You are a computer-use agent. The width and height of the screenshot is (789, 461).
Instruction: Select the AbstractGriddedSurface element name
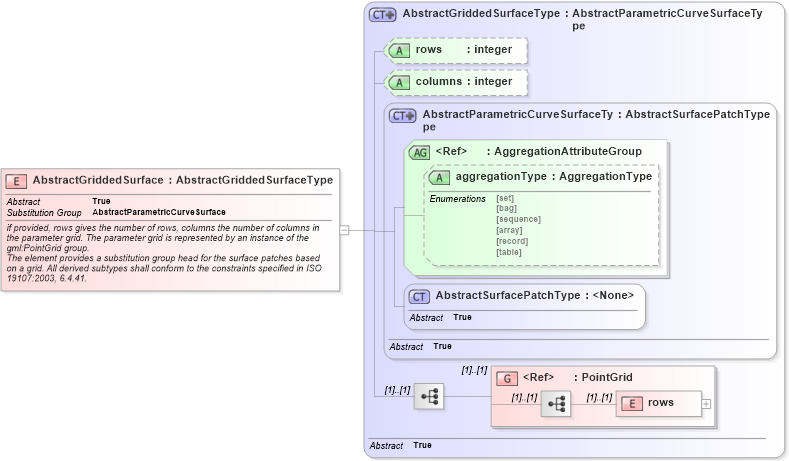pyautogui.click(x=98, y=180)
